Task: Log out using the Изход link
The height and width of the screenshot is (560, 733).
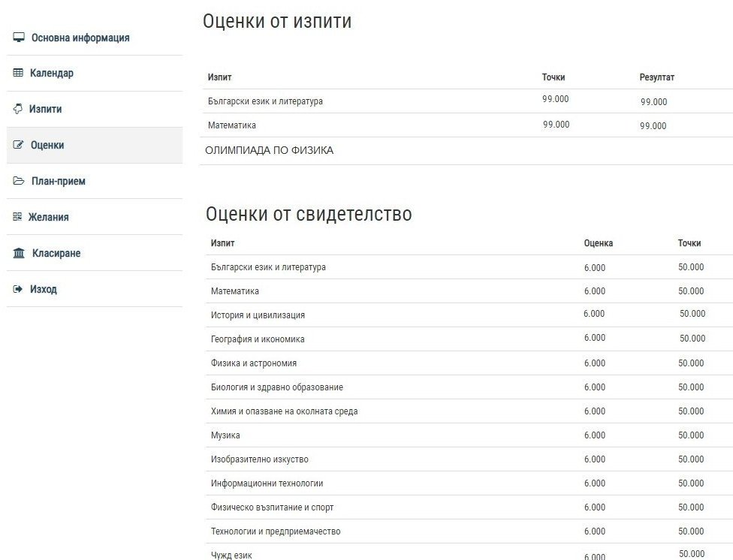Action: [x=44, y=289]
